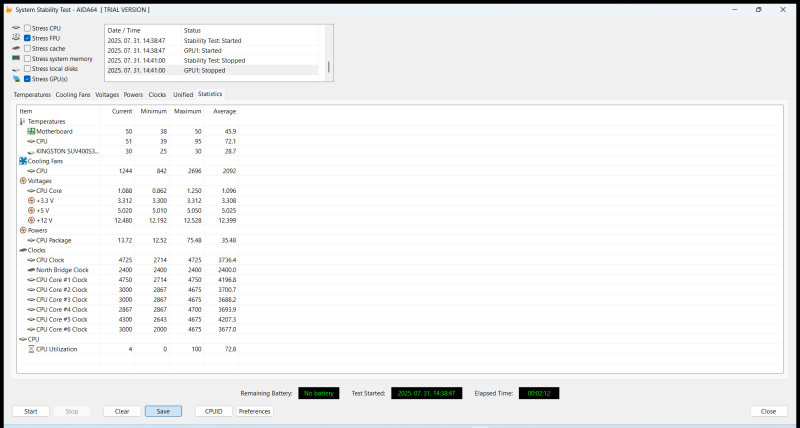
Task: Click the Cooling Fans group fan icon
Action: pos(22,161)
